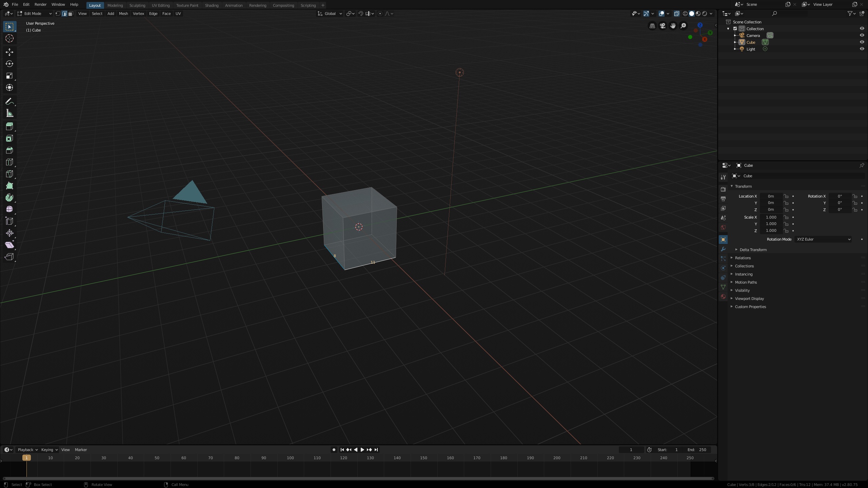868x488 pixels.
Task: Select the Rotate tool
Action: click(x=9, y=64)
